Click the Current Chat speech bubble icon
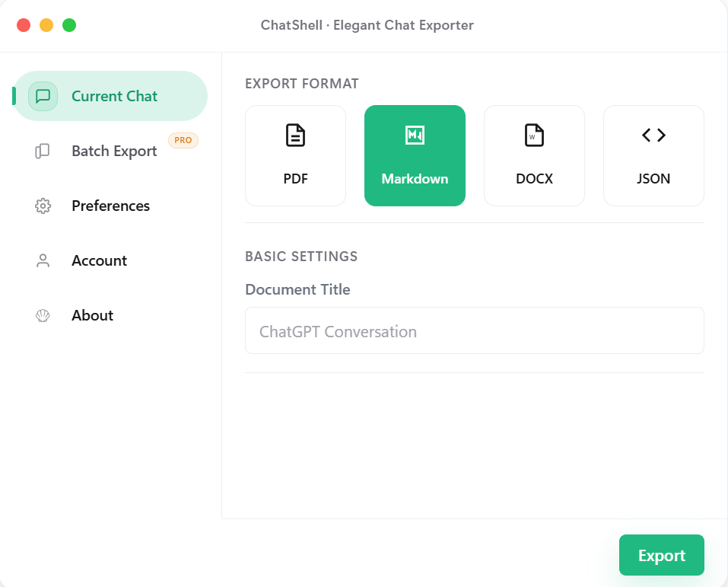This screenshot has height=587, width=728. (44, 96)
